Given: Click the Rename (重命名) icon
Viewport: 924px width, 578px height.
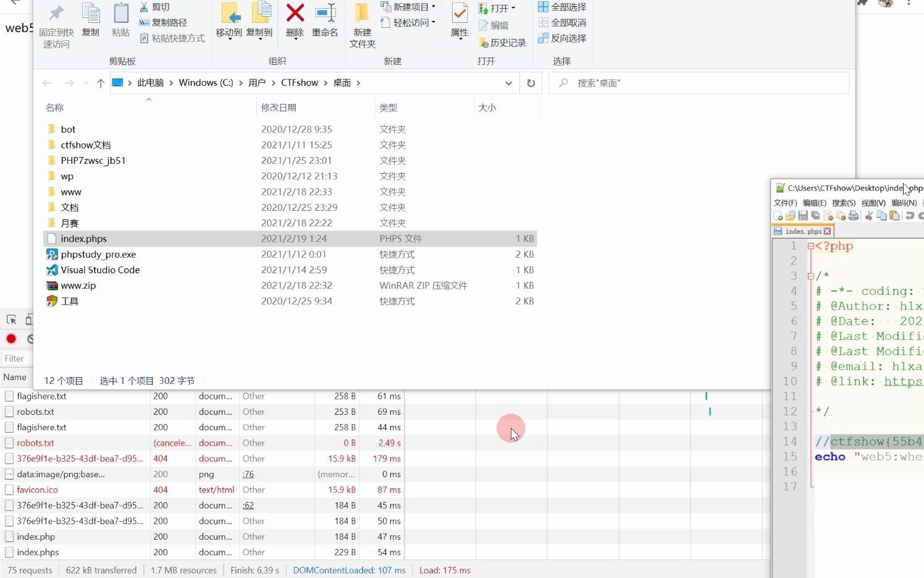Looking at the screenshot, I should pos(325,12).
